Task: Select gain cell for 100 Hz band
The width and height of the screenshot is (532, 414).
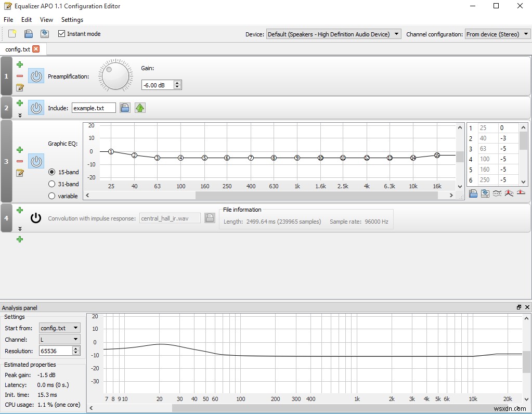Action: tap(508, 159)
